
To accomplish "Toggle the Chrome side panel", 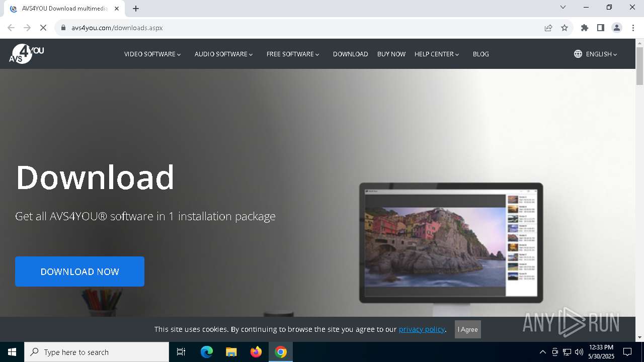I will (x=601, y=28).
